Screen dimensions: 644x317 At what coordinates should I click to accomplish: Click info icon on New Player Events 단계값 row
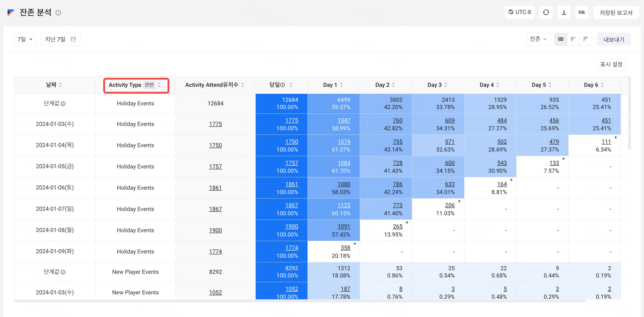[x=63, y=272]
